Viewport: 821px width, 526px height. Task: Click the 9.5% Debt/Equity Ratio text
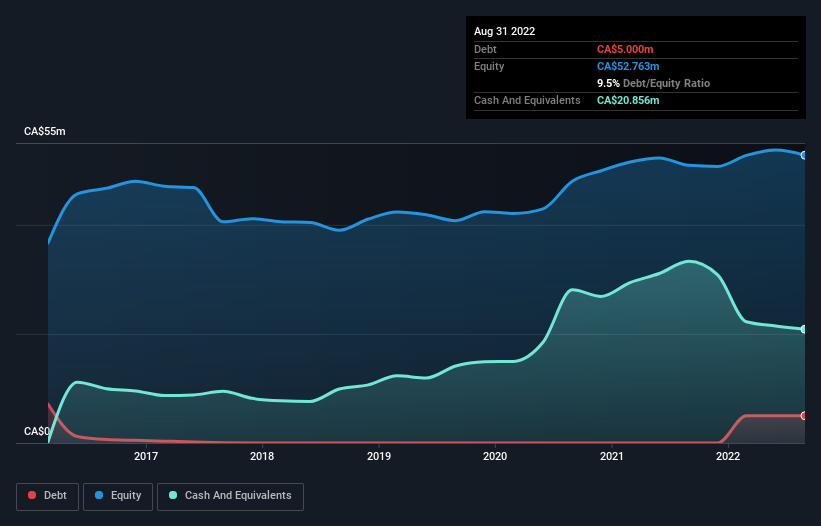tap(653, 83)
